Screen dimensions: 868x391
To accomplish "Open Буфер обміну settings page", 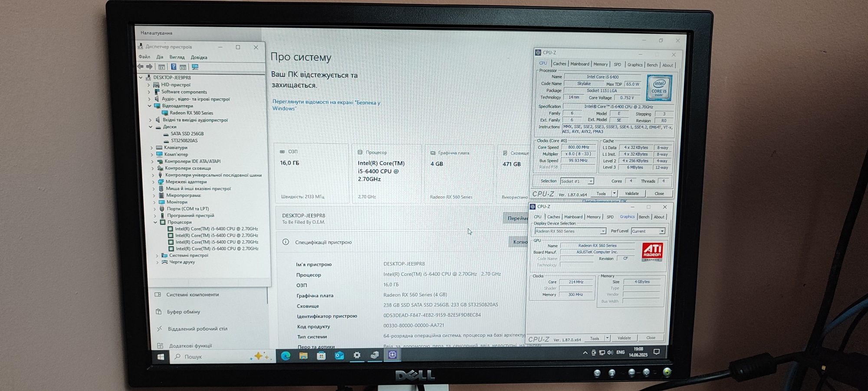I will (184, 311).
